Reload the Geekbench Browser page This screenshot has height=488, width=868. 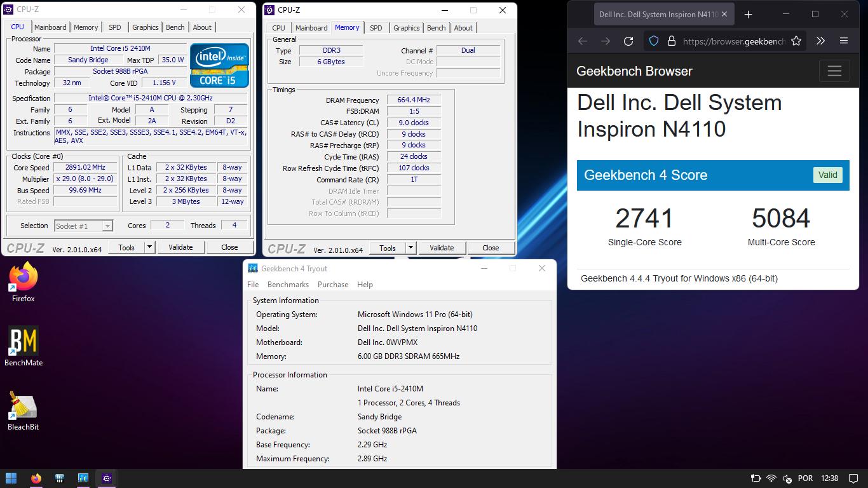click(628, 41)
